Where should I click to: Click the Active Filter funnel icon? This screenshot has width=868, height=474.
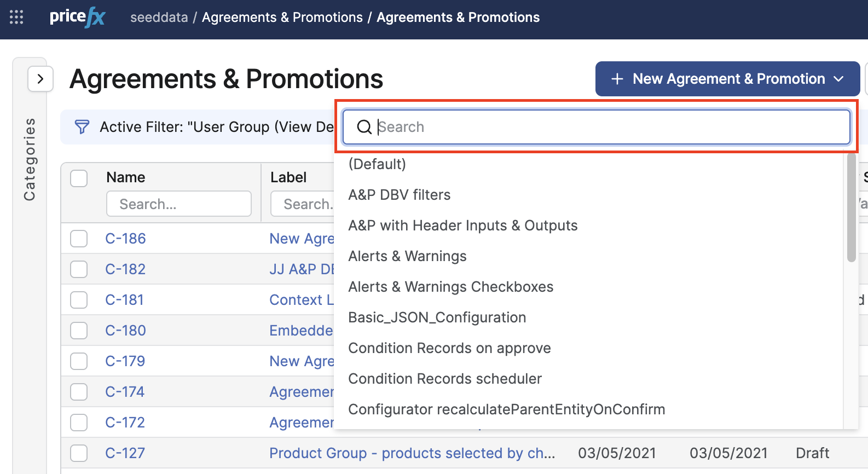[82, 127]
